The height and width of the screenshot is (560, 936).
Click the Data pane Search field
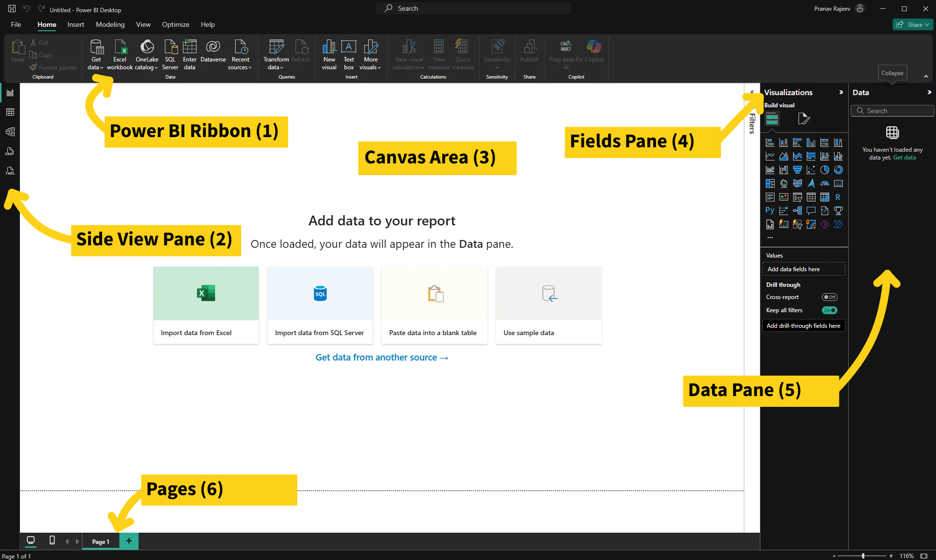point(892,111)
